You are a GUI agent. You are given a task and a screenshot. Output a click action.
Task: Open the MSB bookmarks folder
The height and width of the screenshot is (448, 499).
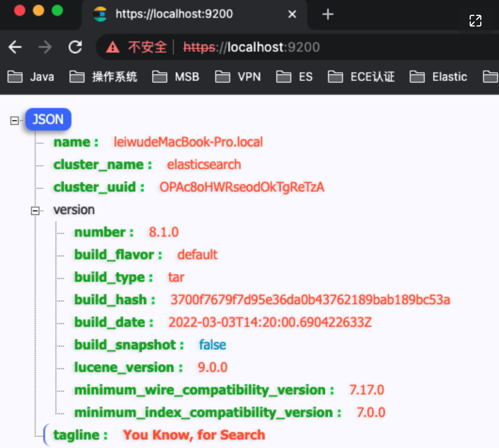(176, 77)
